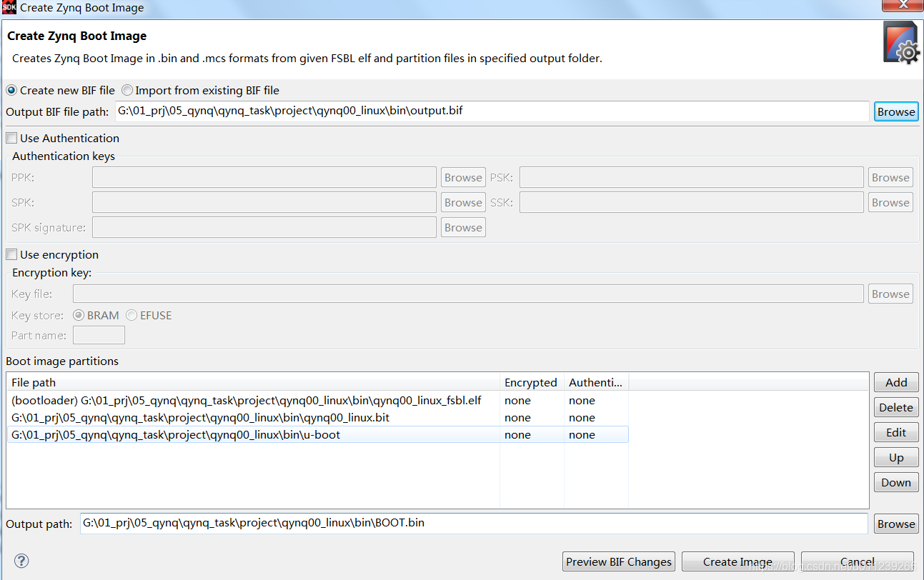Viewport: 924px width, 580px height.
Task: Click the SSK key input field
Action: pos(692,202)
